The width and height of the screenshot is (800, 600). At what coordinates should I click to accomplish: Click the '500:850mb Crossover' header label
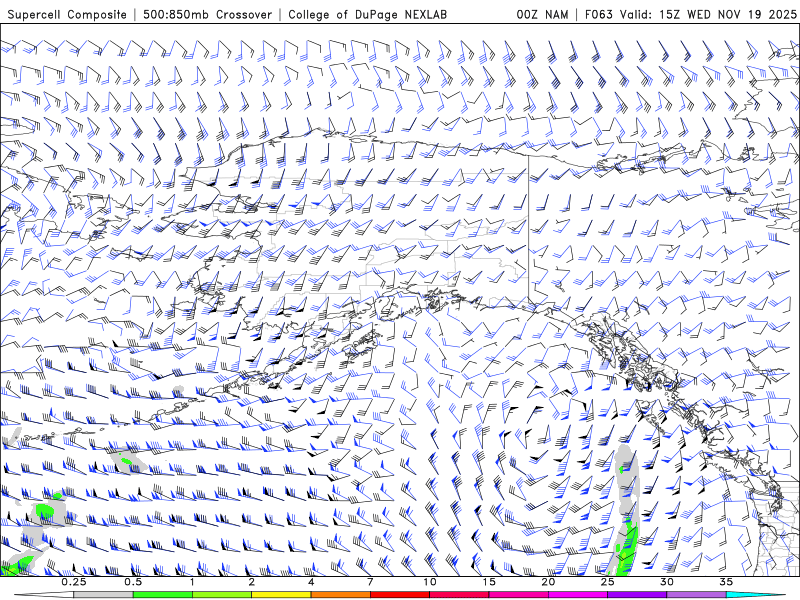pyautogui.click(x=208, y=15)
